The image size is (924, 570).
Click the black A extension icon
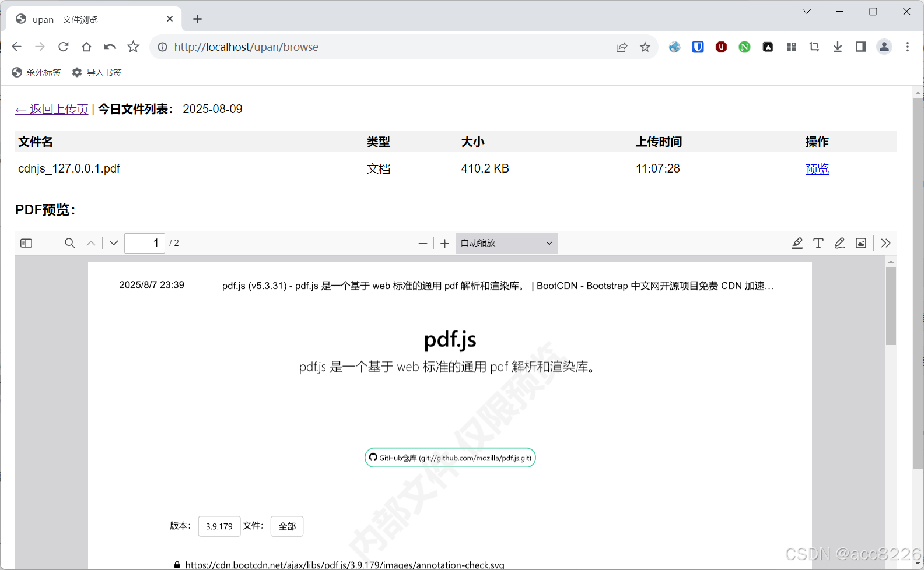tap(768, 47)
